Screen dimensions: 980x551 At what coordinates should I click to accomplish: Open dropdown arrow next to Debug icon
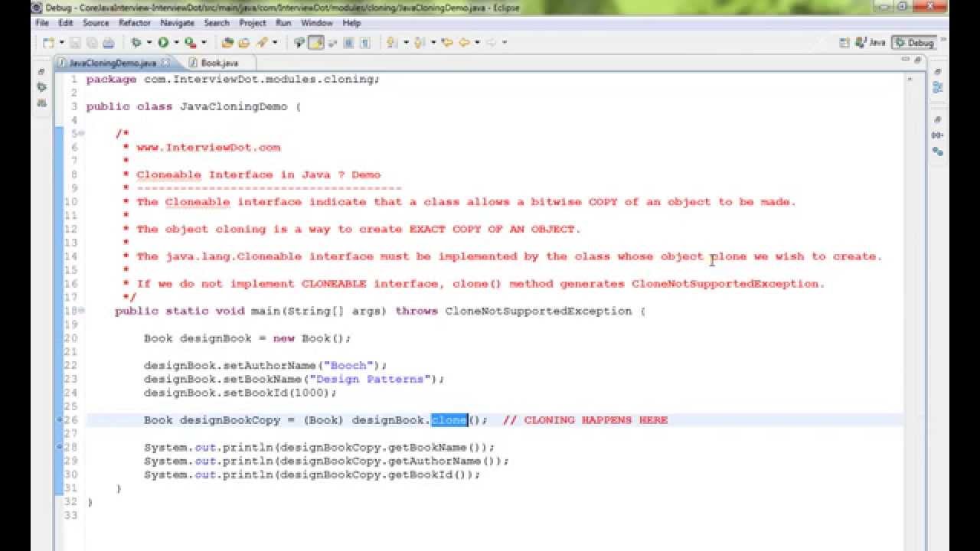(x=149, y=43)
